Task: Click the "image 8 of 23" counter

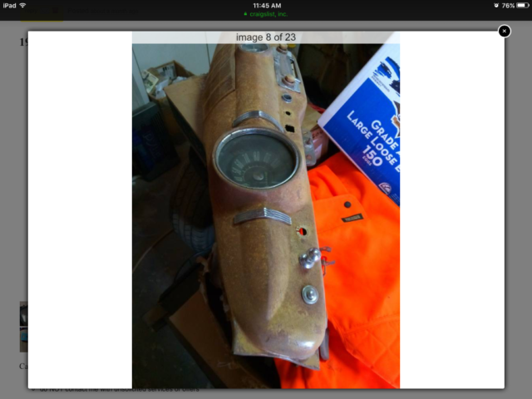Action: coord(266,37)
